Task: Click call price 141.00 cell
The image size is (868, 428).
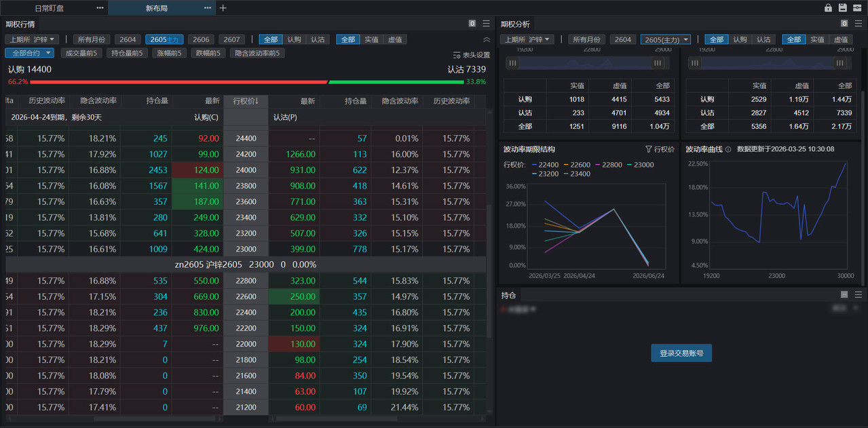Action: 197,186
